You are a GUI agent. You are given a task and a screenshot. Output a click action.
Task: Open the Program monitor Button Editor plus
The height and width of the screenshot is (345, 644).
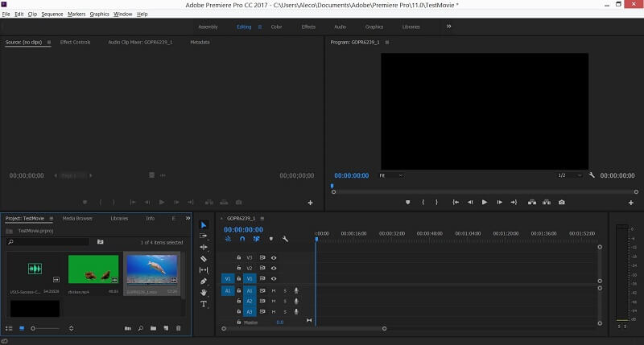[631, 203]
